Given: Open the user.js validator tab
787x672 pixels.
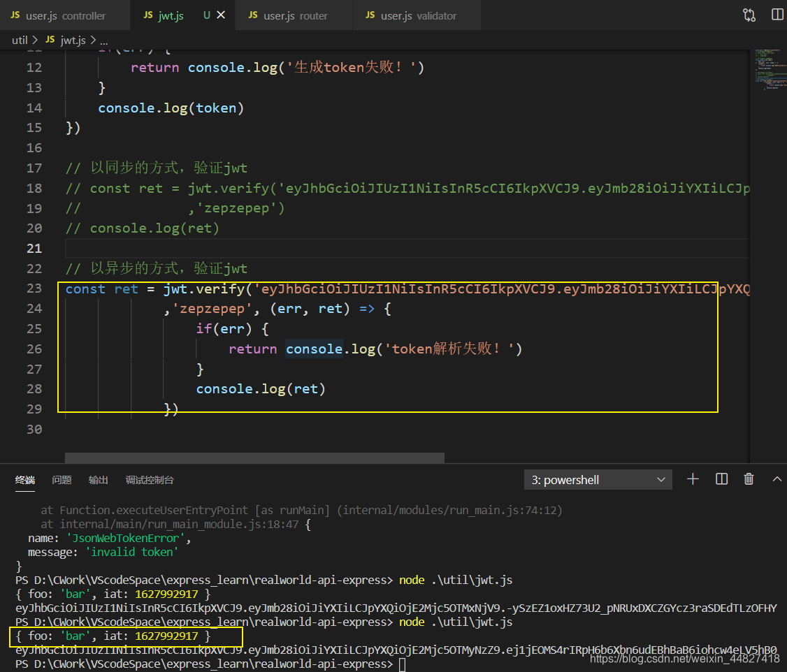Looking at the screenshot, I should point(418,15).
